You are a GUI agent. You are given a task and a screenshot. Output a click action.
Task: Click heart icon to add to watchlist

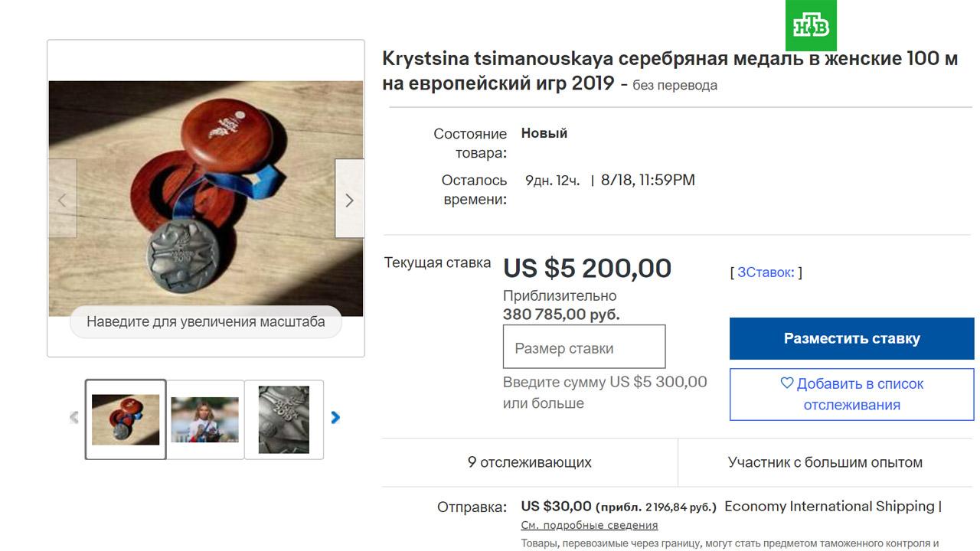pyautogui.click(x=786, y=383)
